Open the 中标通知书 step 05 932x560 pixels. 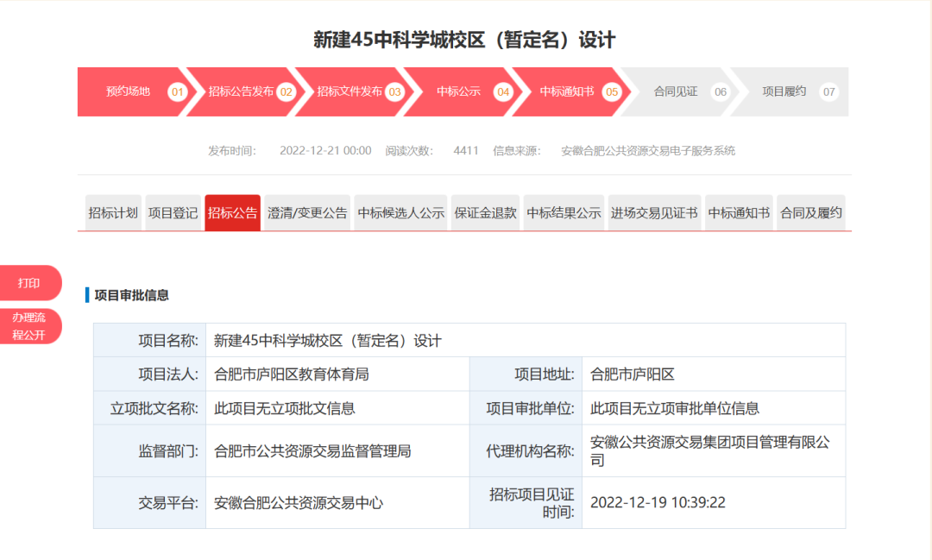[x=571, y=91]
